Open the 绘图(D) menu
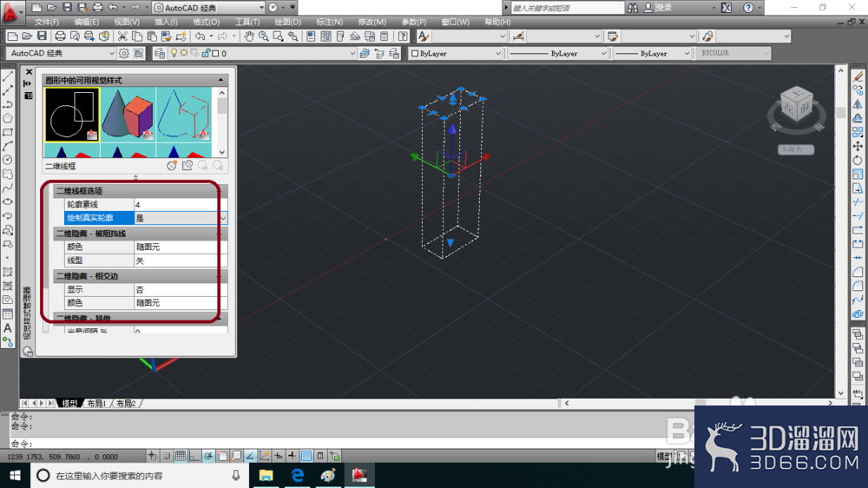This screenshot has width=868, height=488. tap(287, 23)
